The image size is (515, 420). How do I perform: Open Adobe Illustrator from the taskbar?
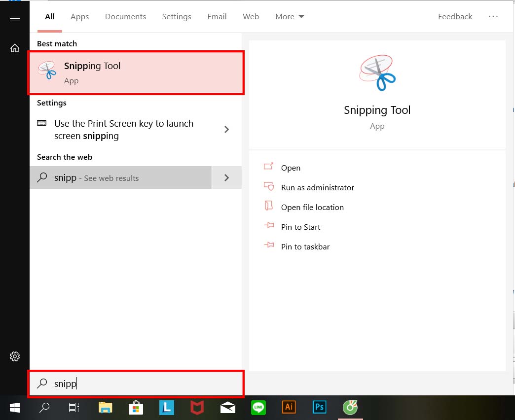289,408
